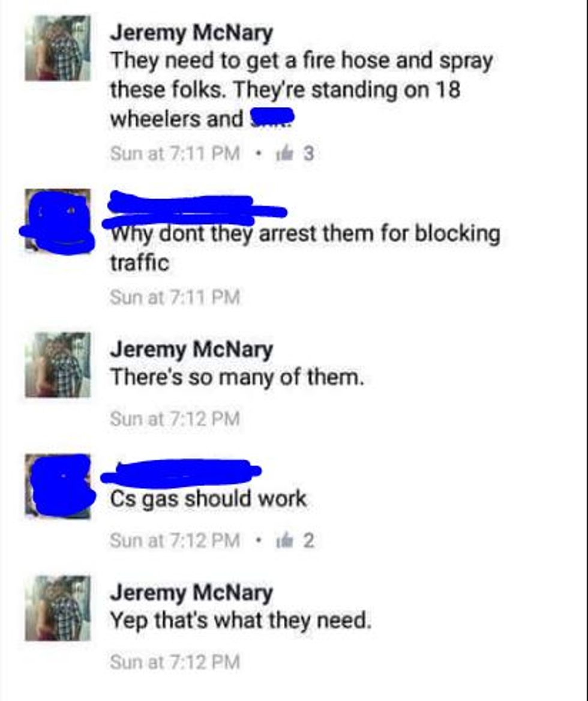View the 2 likes count on Cs gas comment
Viewport: 588px width, 701px height.
point(309,541)
